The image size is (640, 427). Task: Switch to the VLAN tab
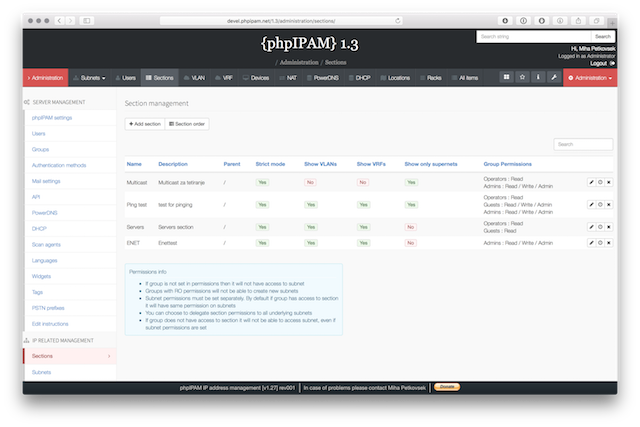click(x=194, y=77)
